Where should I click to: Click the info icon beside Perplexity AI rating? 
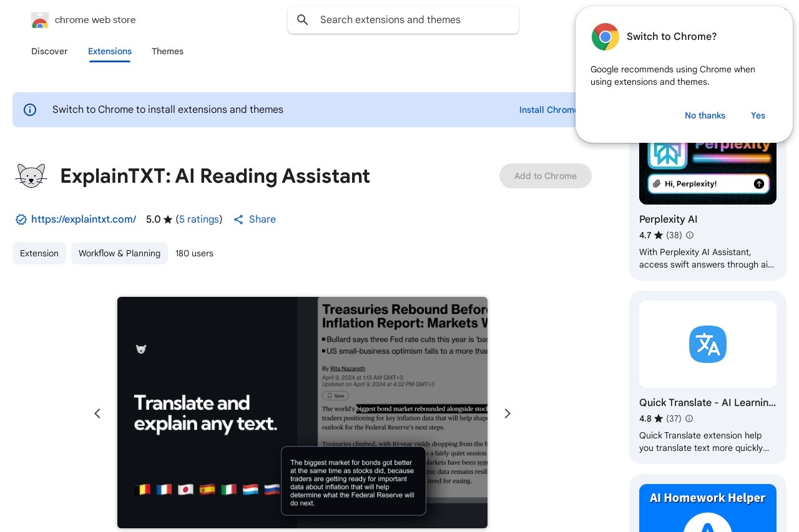pos(690,235)
